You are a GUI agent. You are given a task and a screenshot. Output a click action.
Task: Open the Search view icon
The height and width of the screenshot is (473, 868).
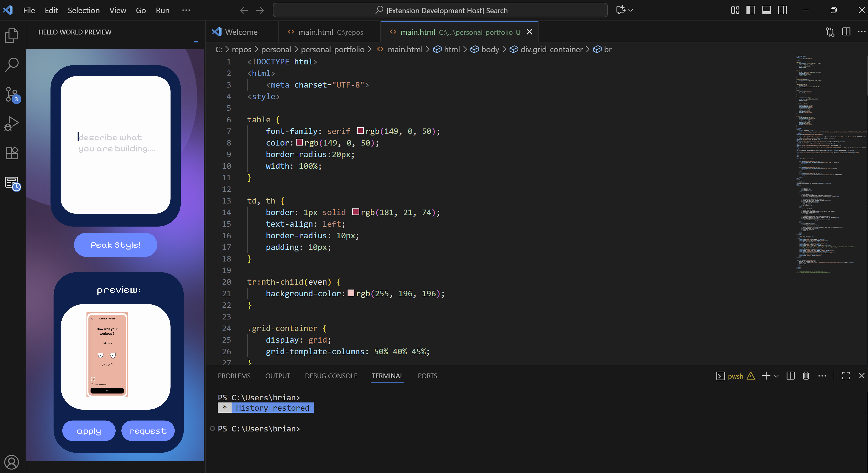(12, 65)
